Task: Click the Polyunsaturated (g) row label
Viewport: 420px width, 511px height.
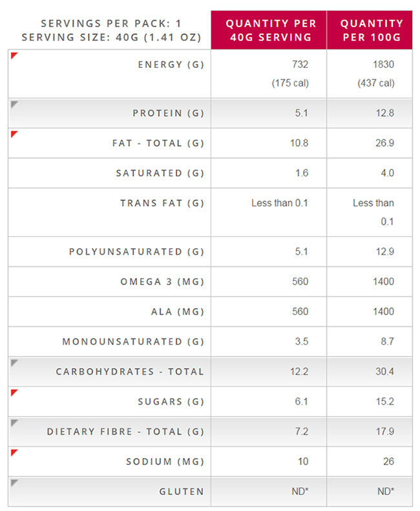Action: tap(136, 251)
